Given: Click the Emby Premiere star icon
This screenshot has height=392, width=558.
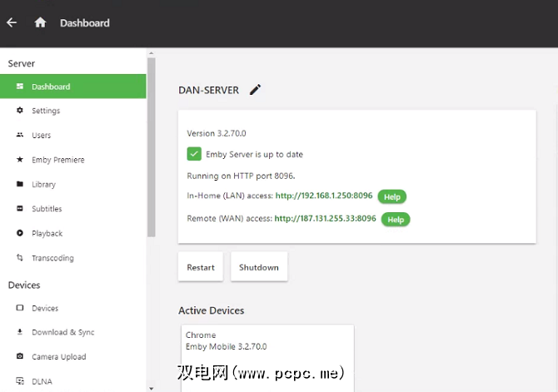Looking at the screenshot, I should [20, 160].
